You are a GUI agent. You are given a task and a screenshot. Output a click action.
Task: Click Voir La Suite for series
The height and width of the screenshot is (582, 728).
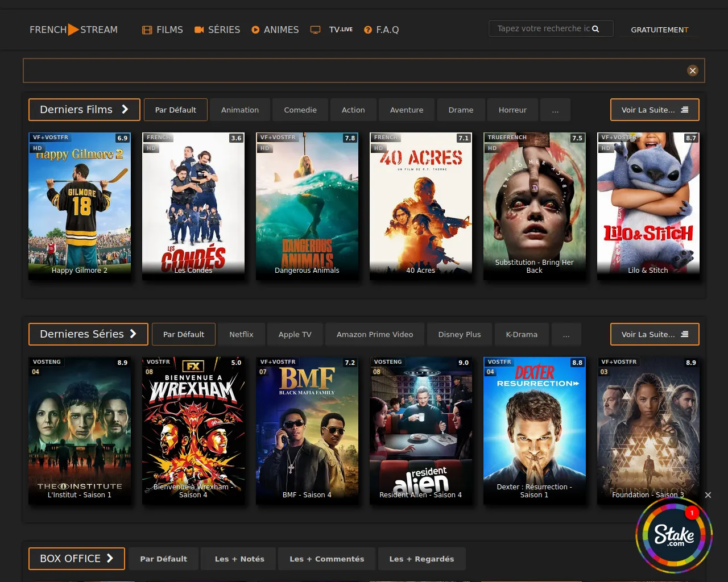(655, 334)
